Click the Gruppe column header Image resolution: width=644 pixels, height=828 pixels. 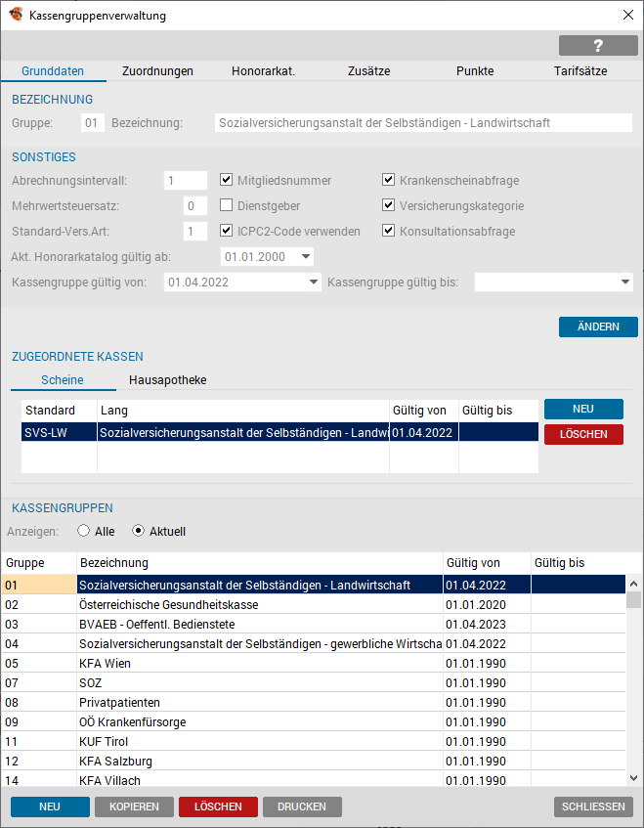click(40, 563)
